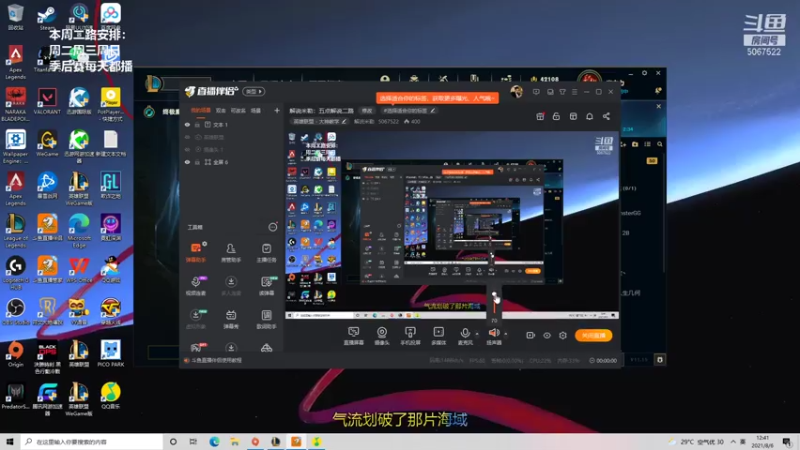This screenshot has height=450, width=800.
Task: Adjust the speaker volume slider handle
Action: click(x=494, y=295)
